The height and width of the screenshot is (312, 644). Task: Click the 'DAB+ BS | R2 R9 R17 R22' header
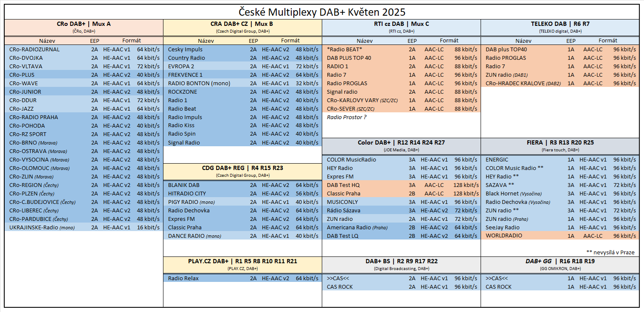(401, 261)
